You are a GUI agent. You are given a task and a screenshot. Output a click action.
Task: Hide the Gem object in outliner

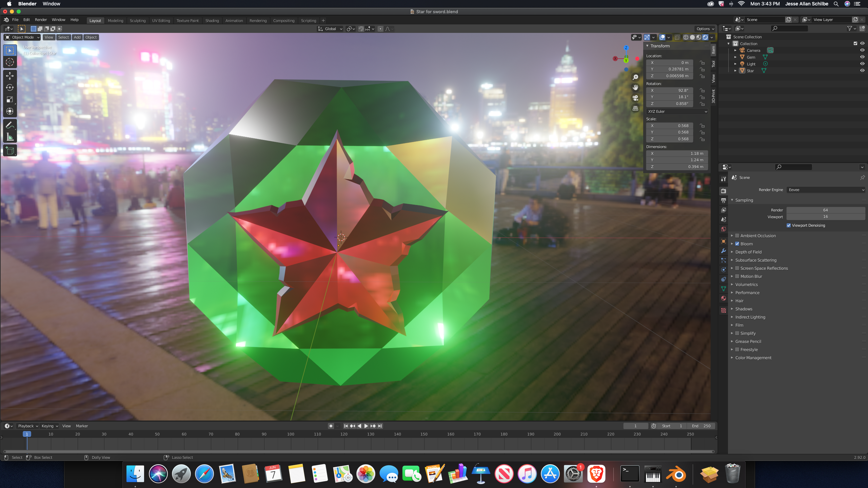pyautogui.click(x=862, y=57)
